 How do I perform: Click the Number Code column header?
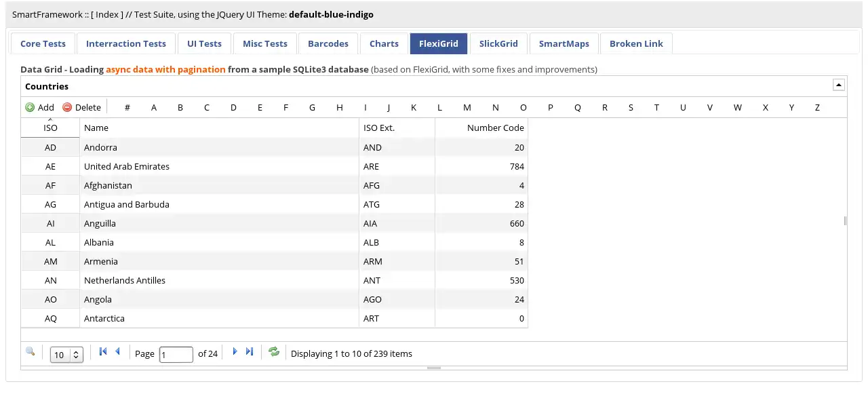click(x=495, y=128)
